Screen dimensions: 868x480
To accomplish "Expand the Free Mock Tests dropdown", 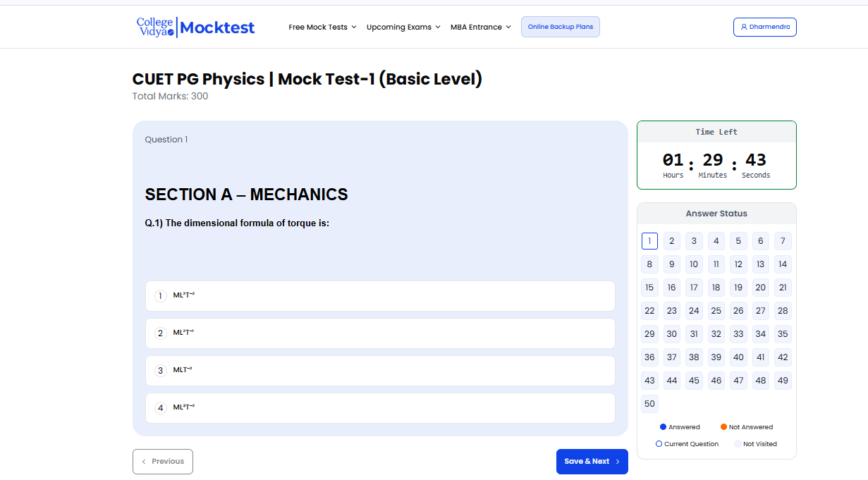I will [322, 27].
